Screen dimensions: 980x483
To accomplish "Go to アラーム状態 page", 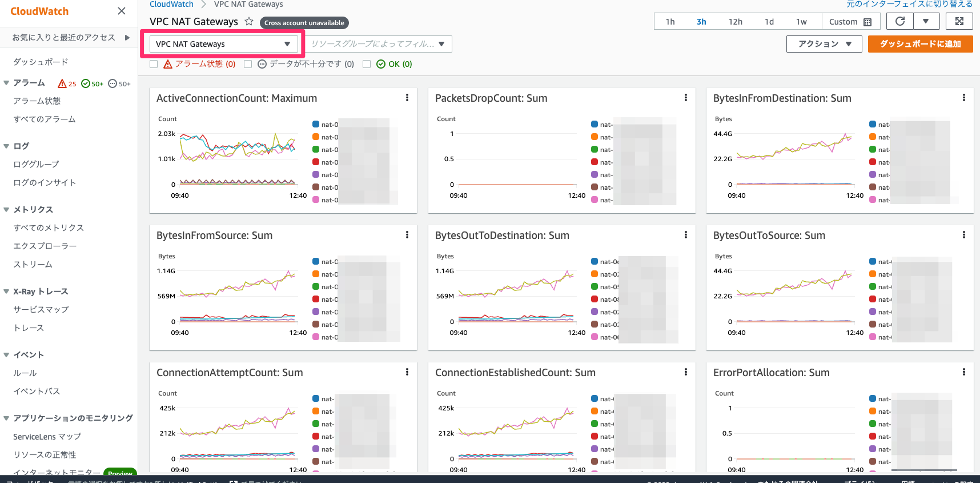I will point(37,101).
